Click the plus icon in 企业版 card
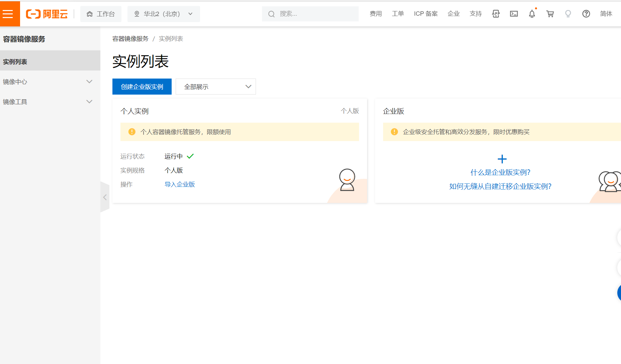 (502, 159)
